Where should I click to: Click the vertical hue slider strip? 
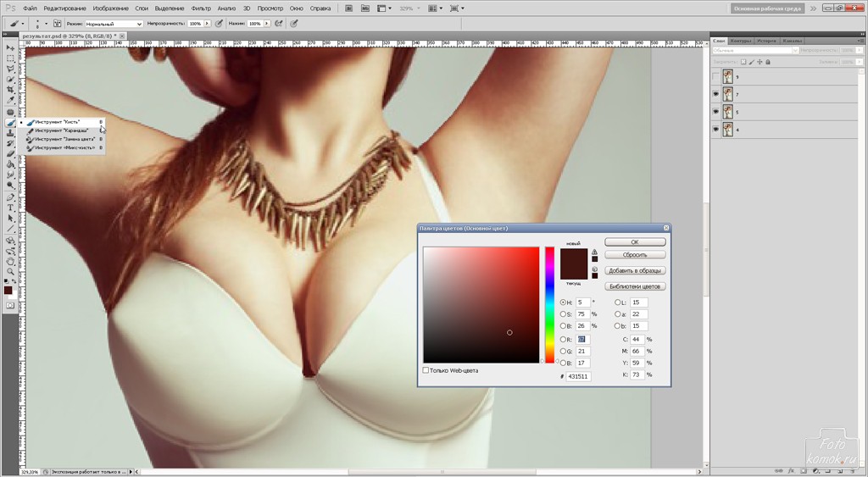(549, 305)
